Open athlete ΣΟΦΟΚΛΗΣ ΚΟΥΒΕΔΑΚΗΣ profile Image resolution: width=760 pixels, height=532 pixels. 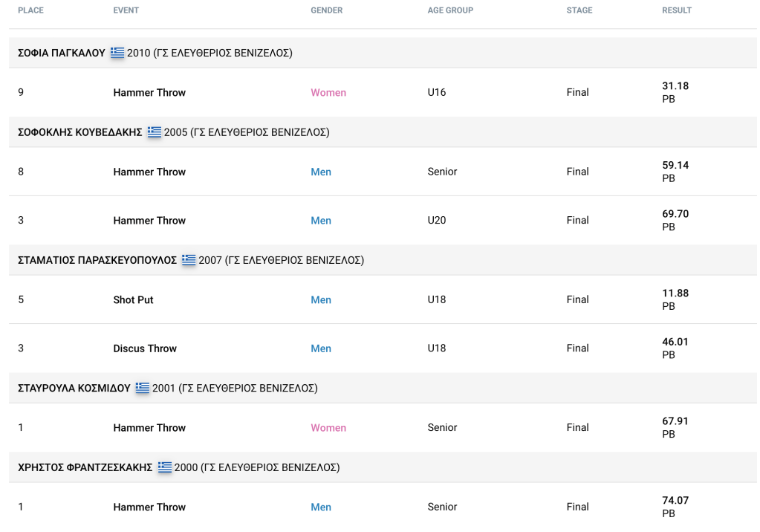[79, 132]
